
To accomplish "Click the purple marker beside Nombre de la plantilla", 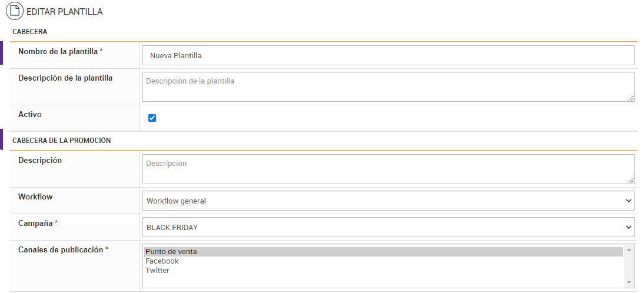I will (x=1, y=53).
